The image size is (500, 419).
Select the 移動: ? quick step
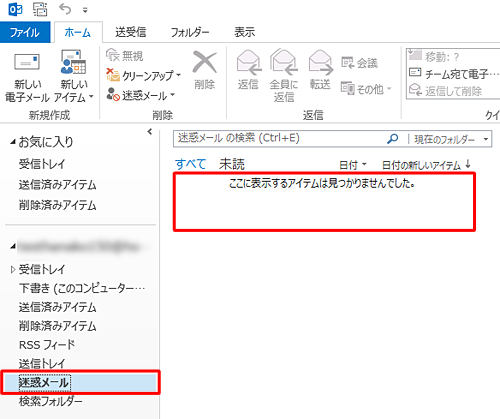point(434,56)
